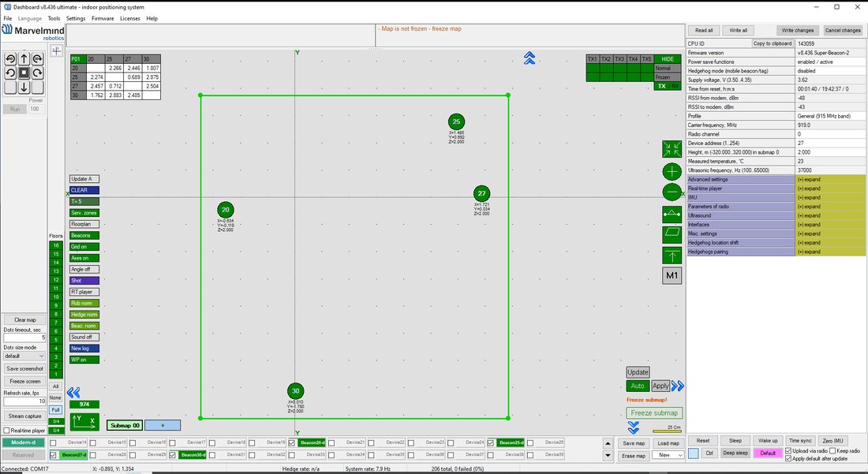Expand the Ultrasound settings row
The width and height of the screenshot is (868, 474).
[830, 215]
